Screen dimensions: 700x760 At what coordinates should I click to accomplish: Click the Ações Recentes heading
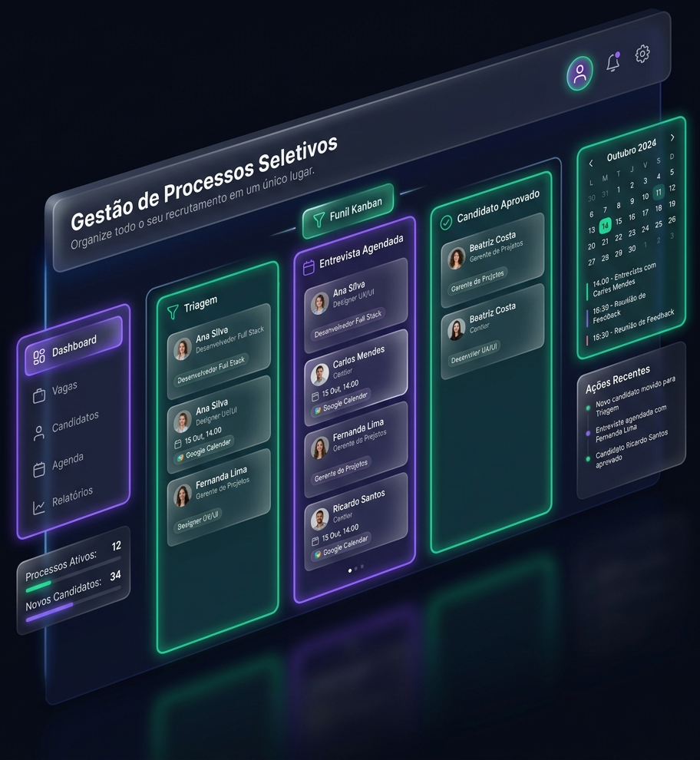coord(618,379)
